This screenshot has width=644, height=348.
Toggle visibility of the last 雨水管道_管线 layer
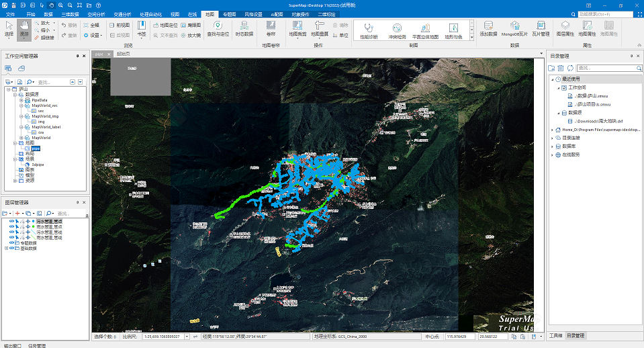coord(11,237)
